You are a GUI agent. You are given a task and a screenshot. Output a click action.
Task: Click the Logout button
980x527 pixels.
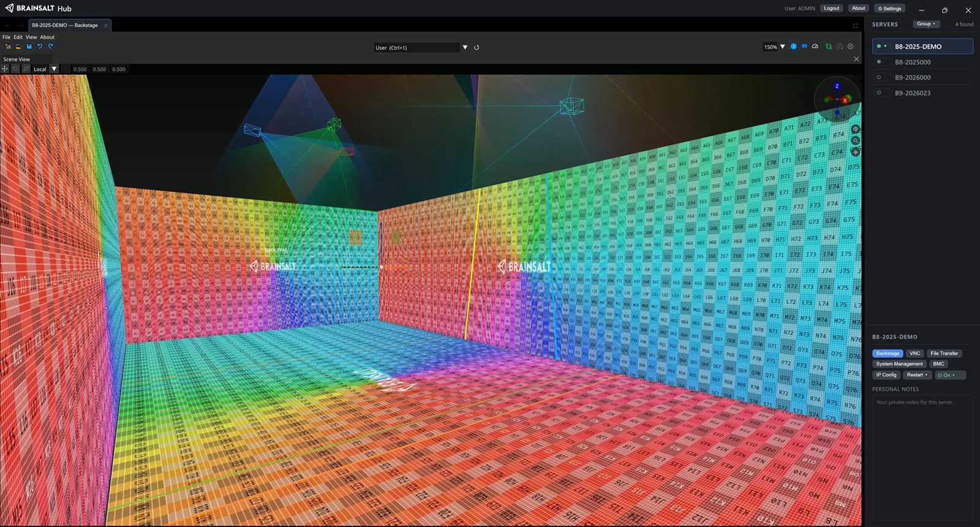pyautogui.click(x=831, y=8)
